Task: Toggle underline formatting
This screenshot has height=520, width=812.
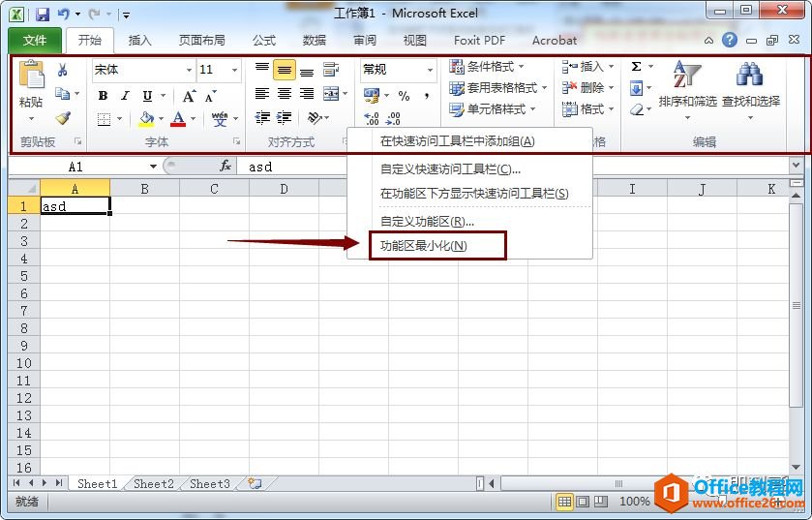Action: (x=147, y=95)
